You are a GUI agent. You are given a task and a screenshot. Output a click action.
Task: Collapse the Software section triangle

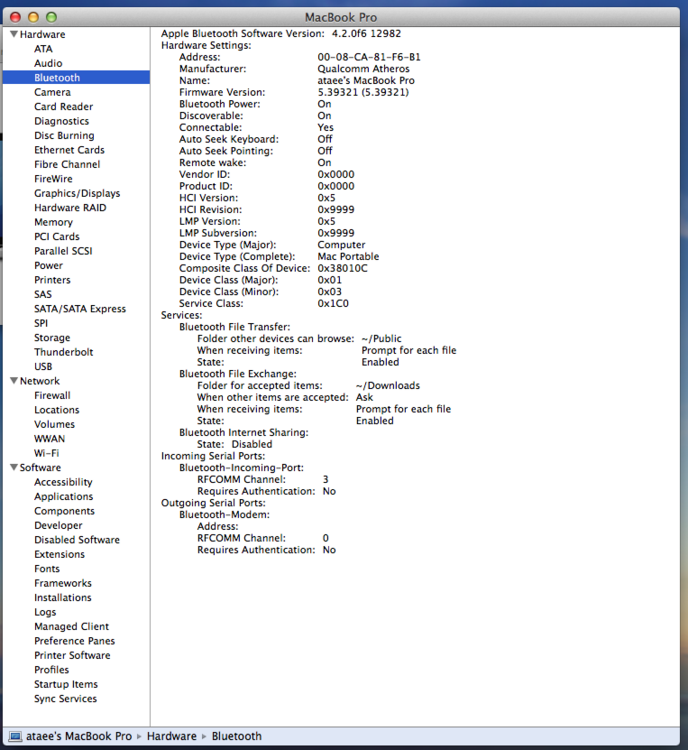[14, 467]
